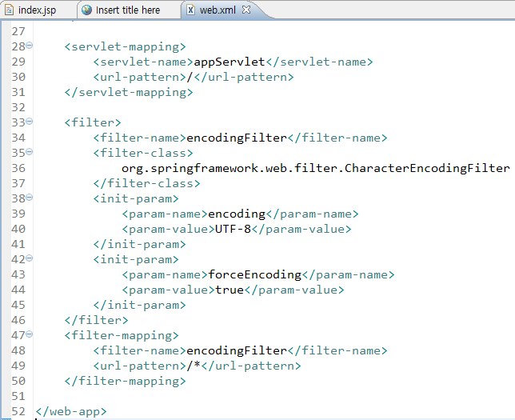Screen dimensions: 515x420
Task: Click the closing web-app tag
Action: [x=71, y=411]
